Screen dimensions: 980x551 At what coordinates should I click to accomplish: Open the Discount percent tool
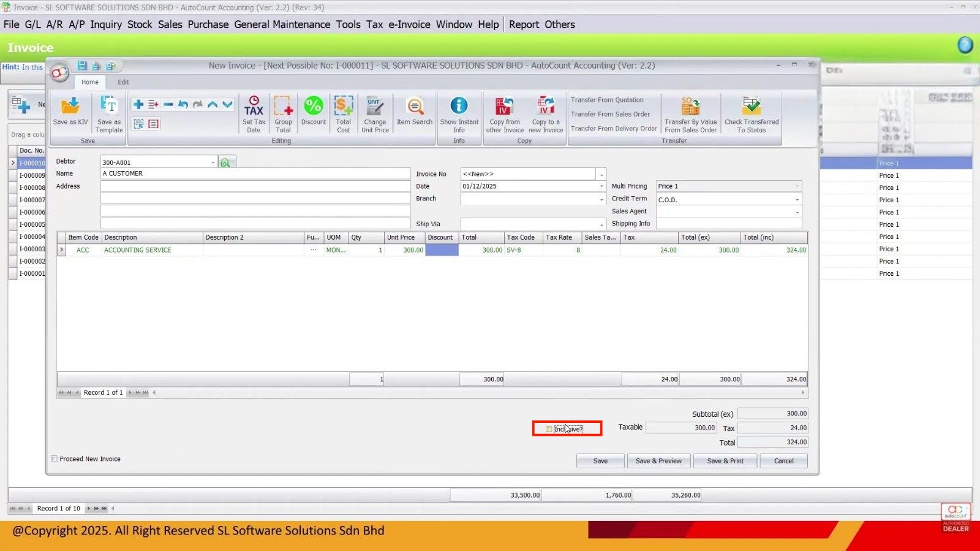314,111
